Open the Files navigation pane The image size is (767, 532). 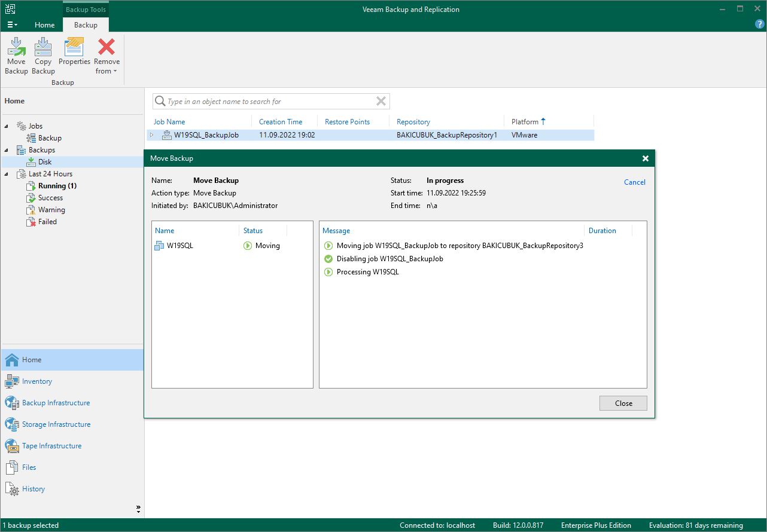point(72,467)
